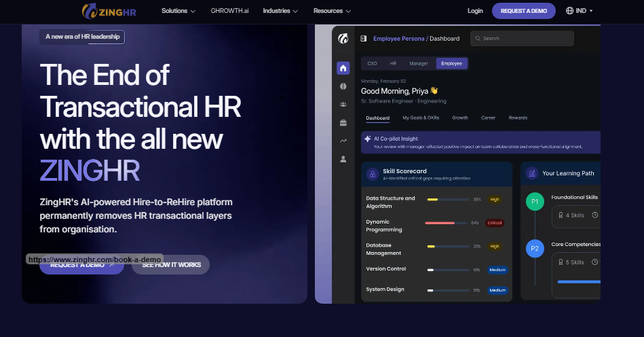
Task: Open the globe language/region icon
Action: (x=569, y=11)
